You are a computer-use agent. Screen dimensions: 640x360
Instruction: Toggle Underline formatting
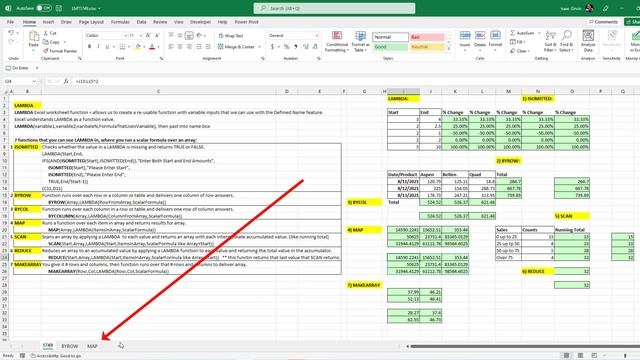[x=107, y=47]
